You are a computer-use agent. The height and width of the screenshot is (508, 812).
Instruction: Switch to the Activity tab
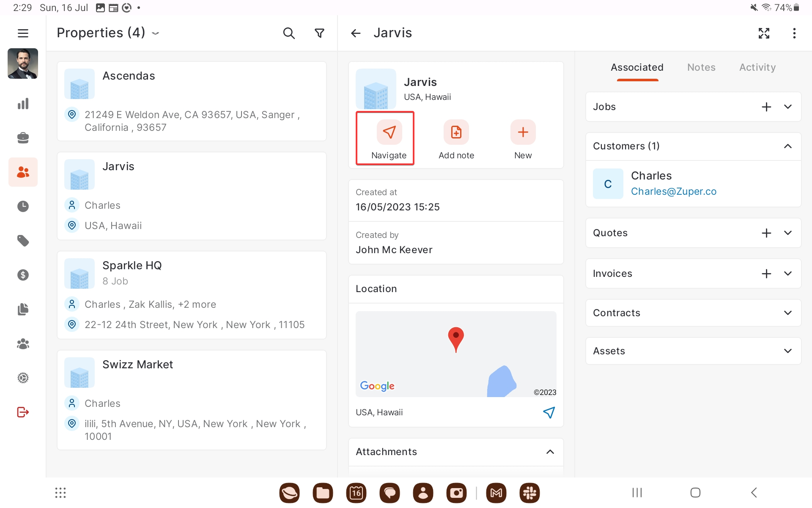pyautogui.click(x=757, y=67)
